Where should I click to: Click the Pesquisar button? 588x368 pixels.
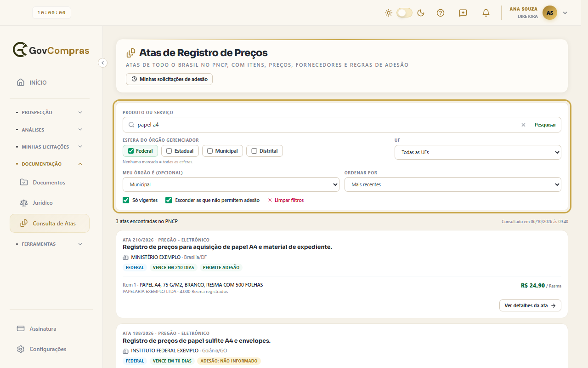coord(545,125)
